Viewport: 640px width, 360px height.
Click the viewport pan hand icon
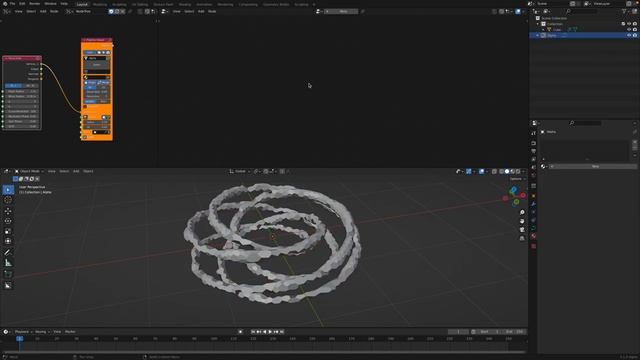522,221
